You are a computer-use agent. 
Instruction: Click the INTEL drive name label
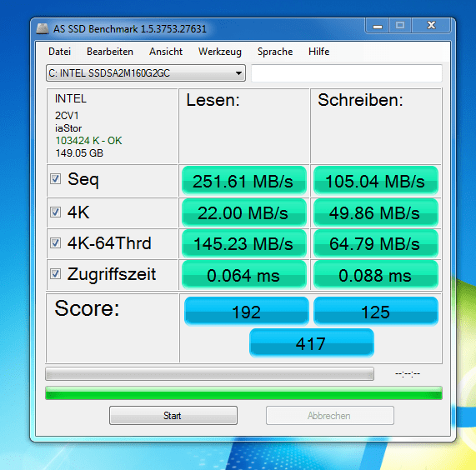(x=70, y=98)
